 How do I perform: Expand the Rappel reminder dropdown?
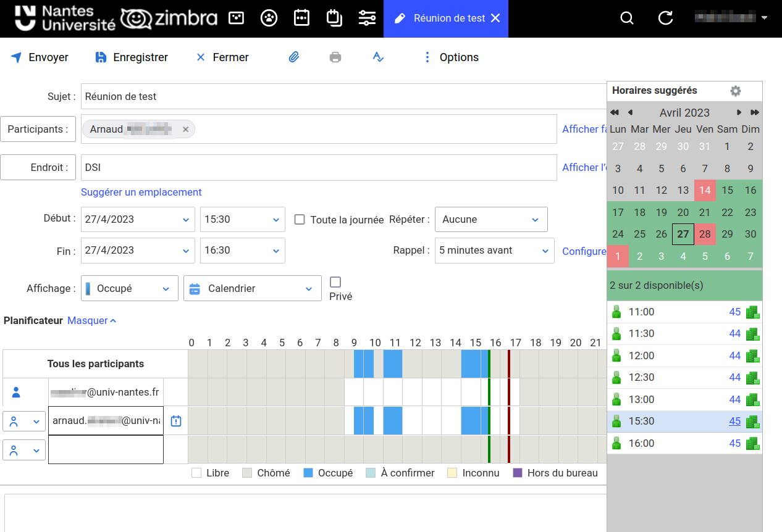pyautogui.click(x=494, y=251)
